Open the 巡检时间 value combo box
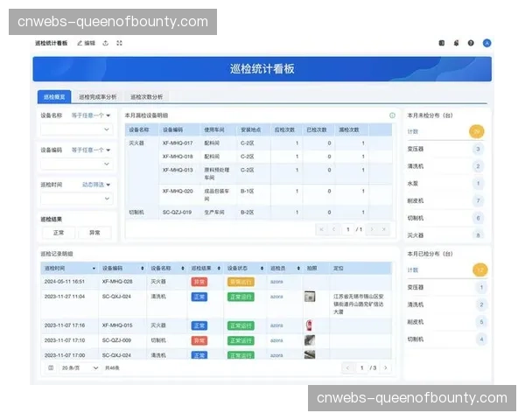Viewport: 525px width, 420px height. (77, 199)
